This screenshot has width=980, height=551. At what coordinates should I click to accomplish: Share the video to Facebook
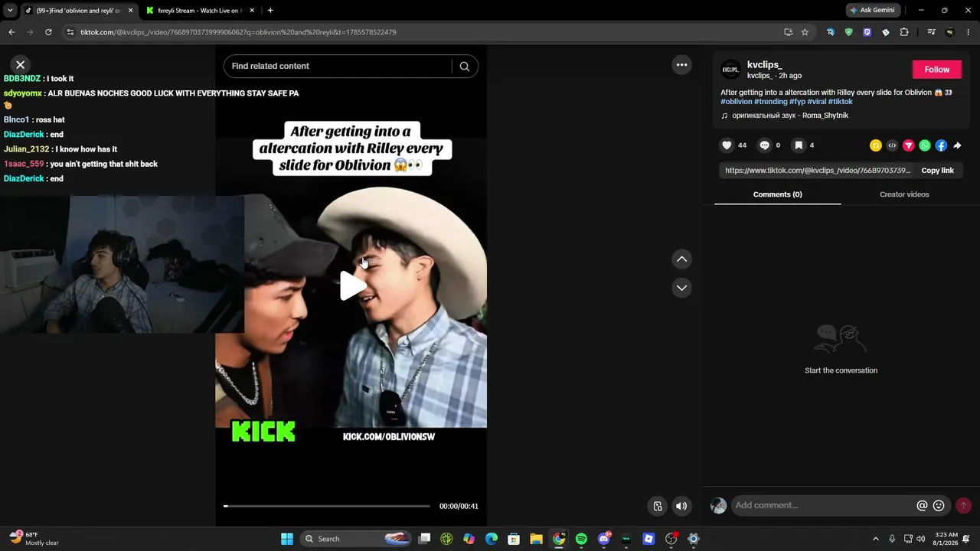click(941, 145)
